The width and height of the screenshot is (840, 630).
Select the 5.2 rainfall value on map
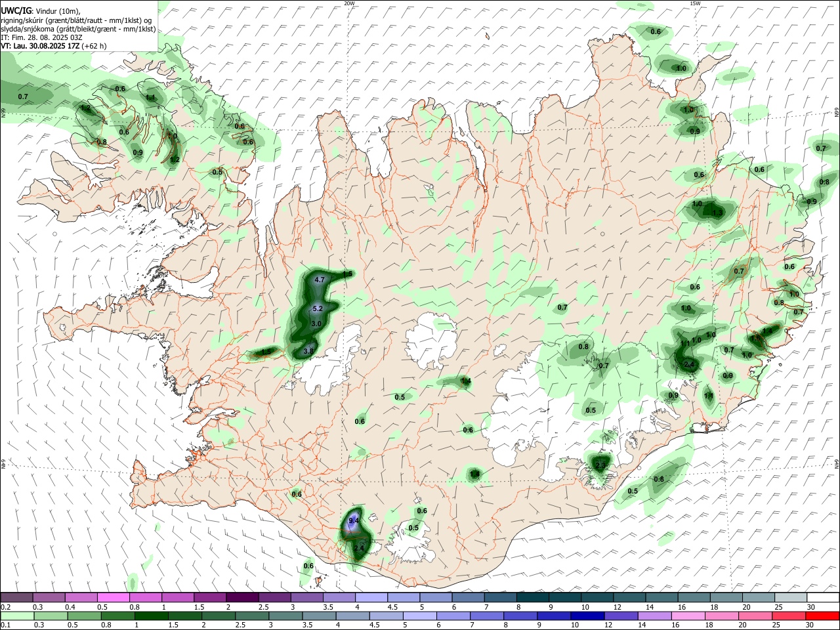318,308
